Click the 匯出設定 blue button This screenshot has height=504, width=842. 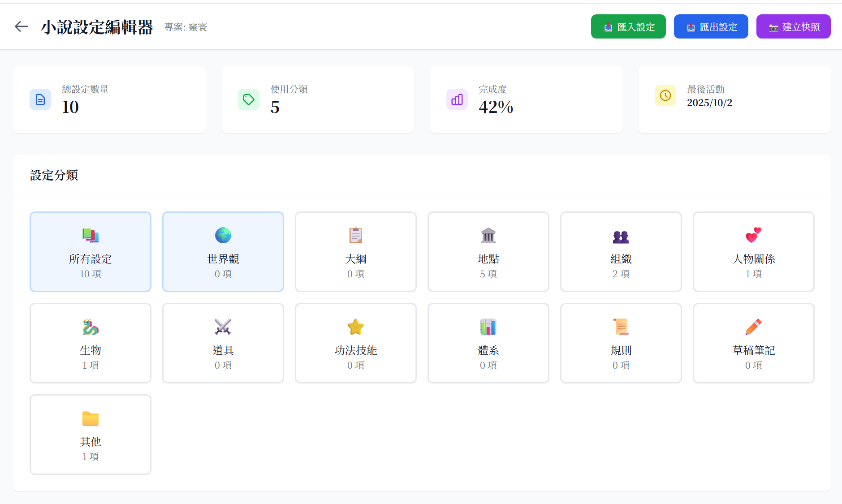711,27
